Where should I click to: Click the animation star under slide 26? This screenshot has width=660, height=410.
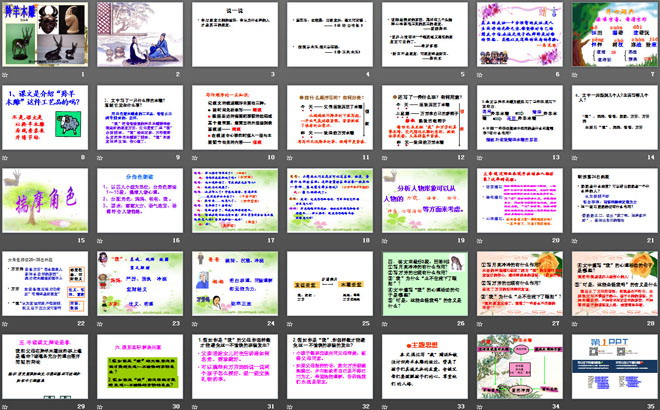(385, 324)
